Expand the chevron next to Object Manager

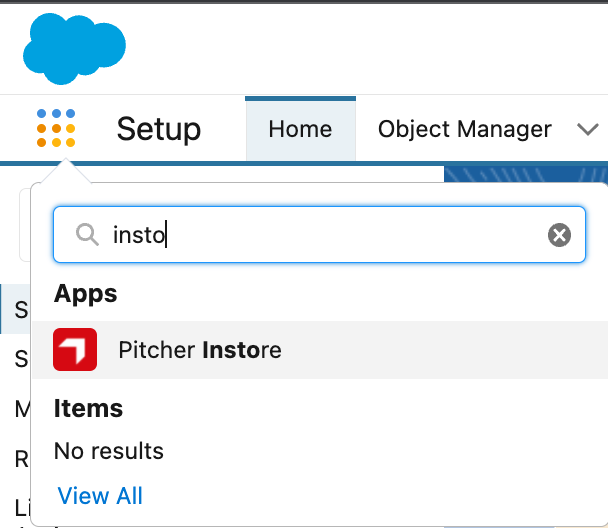pos(587,129)
